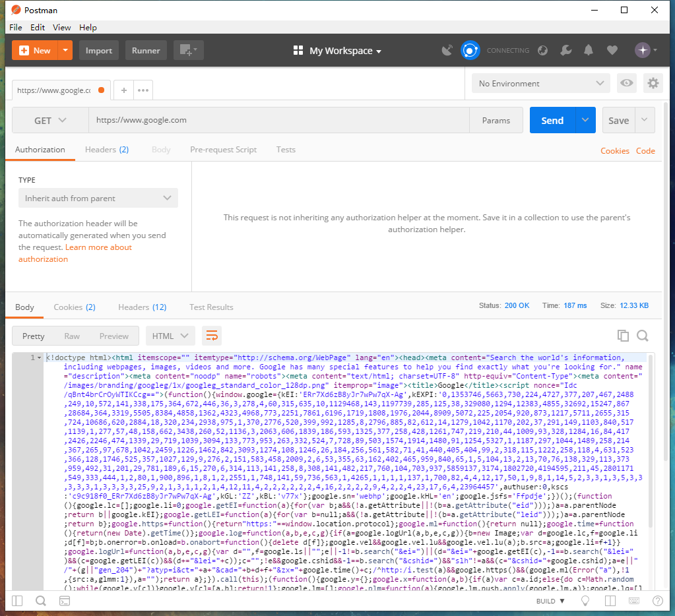Open the tab options ellipsis menu
675x616 pixels.
143,90
